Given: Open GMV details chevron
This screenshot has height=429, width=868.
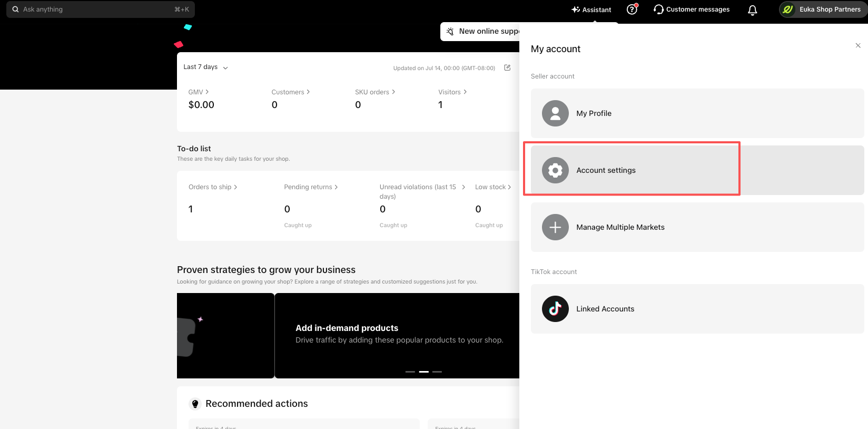Looking at the screenshot, I should pos(207,92).
